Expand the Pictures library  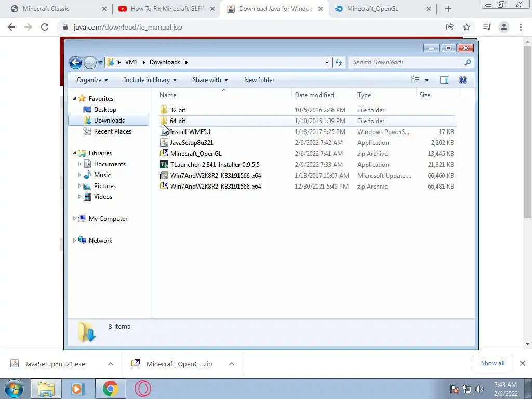coord(79,186)
